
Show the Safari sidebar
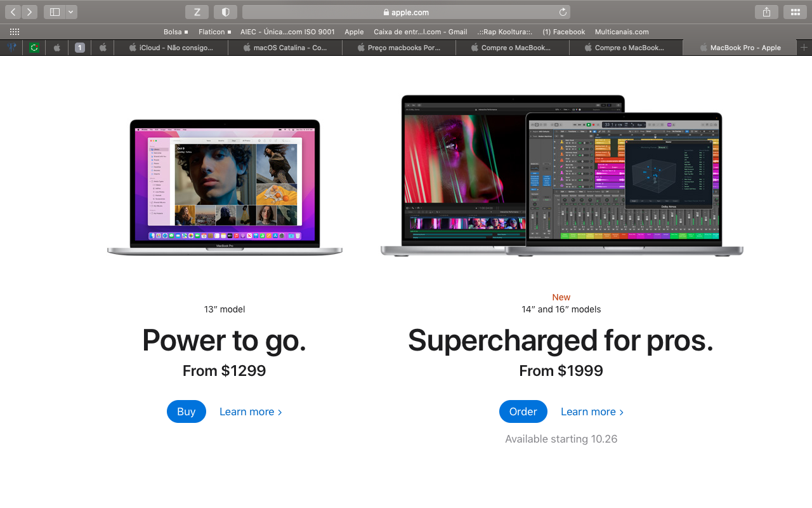(x=55, y=12)
